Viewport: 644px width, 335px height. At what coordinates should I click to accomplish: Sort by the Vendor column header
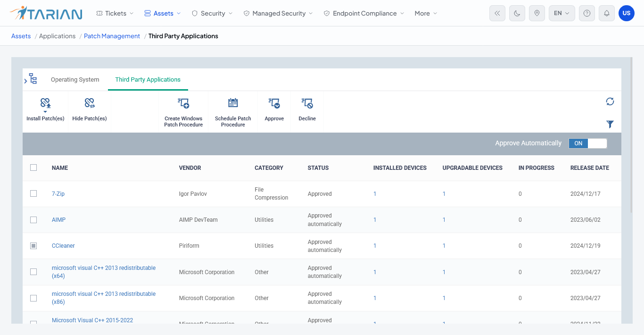click(x=190, y=168)
